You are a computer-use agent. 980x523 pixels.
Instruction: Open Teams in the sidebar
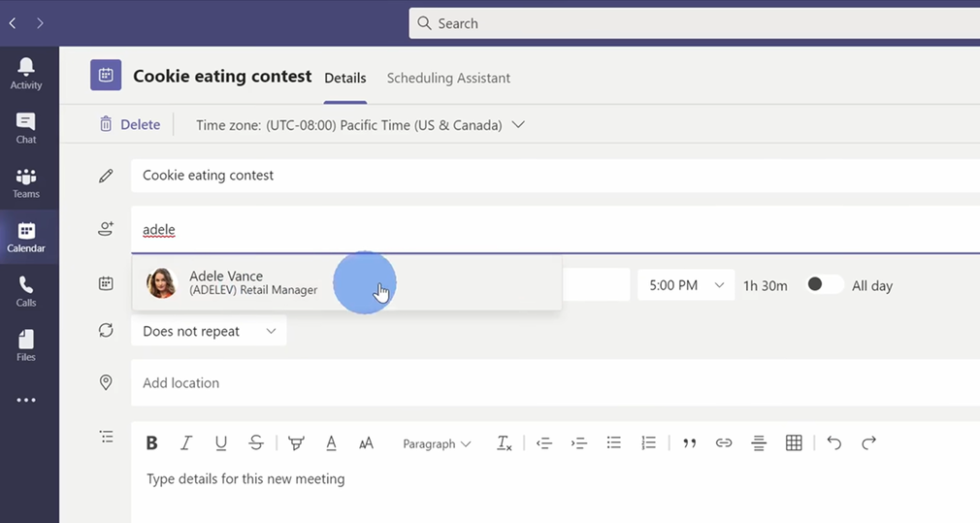26,182
